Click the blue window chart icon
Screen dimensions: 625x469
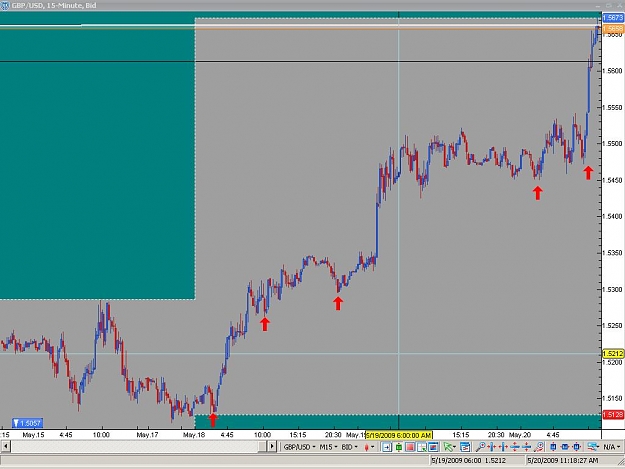click(x=433, y=447)
